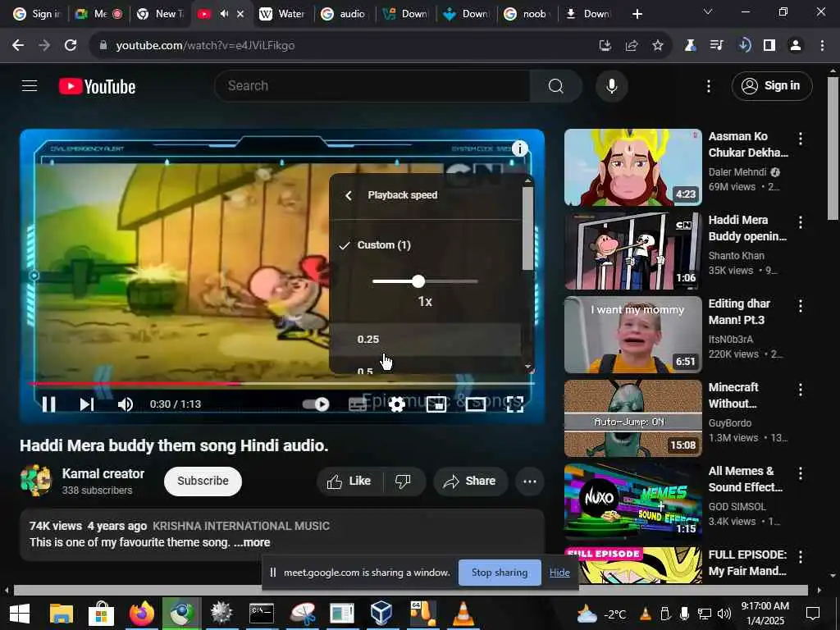Open Chrome three-dot menu

pos(822,46)
